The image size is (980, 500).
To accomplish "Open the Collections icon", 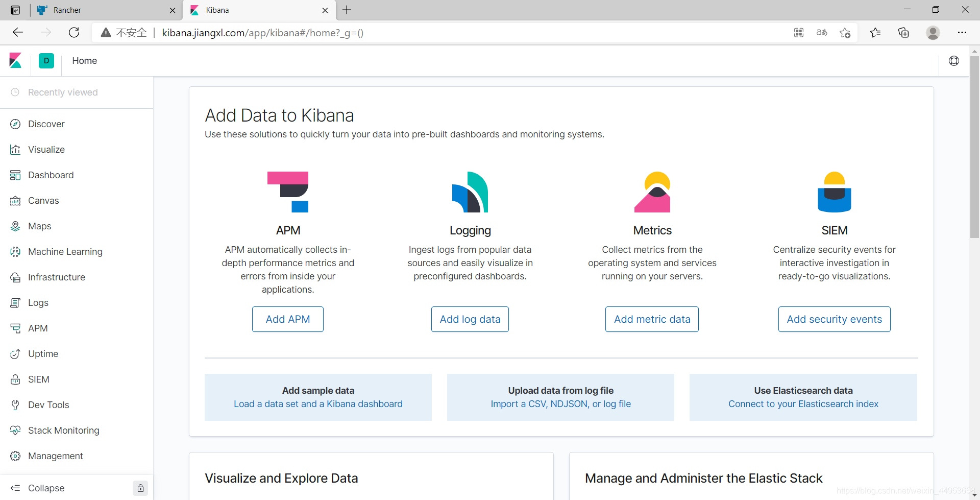I will click(x=903, y=33).
